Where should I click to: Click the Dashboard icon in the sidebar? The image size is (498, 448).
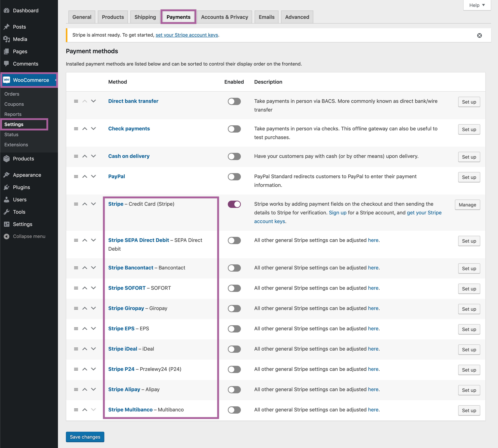[x=7, y=11]
